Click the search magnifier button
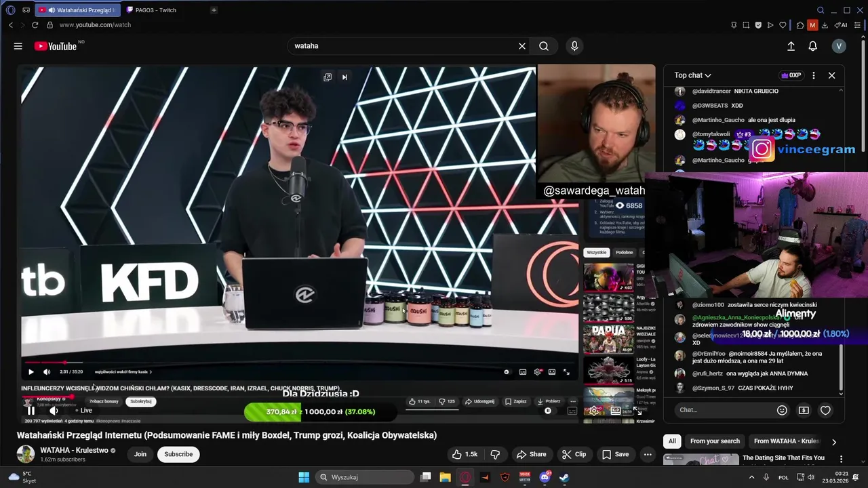 [x=544, y=46]
